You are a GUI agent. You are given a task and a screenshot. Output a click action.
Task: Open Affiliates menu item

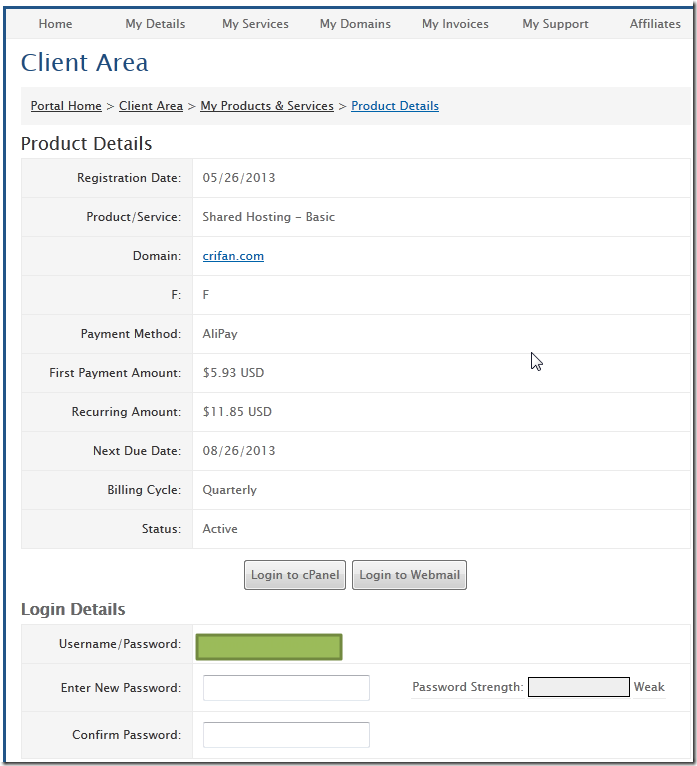tap(655, 24)
